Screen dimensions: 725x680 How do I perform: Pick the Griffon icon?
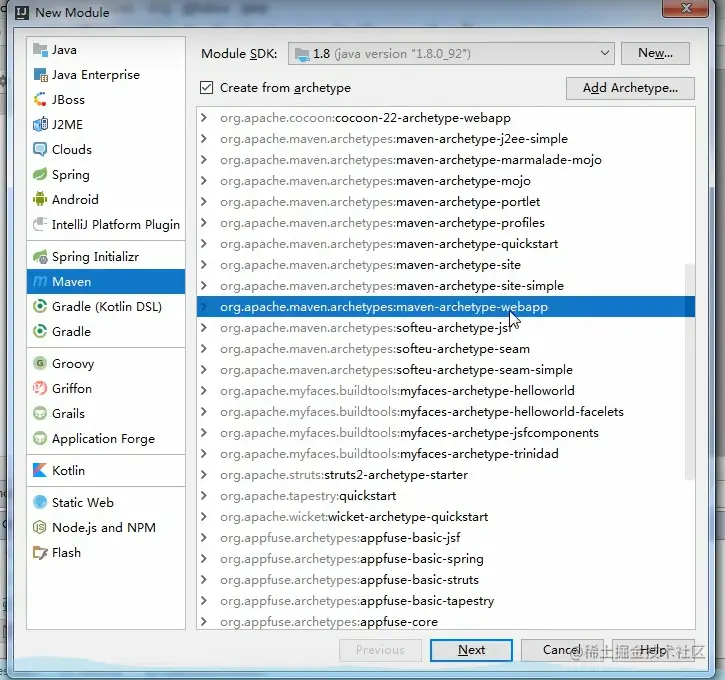(40, 388)
